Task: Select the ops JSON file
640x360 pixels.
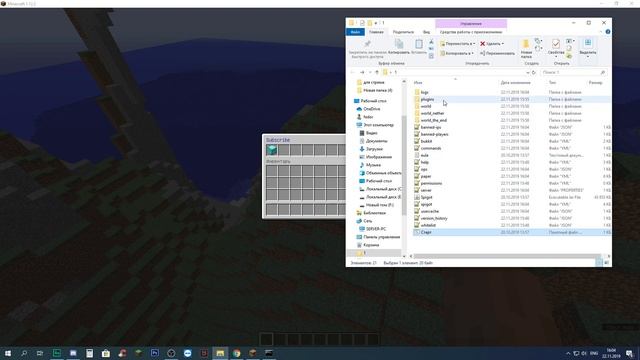Action: (424, 169)
